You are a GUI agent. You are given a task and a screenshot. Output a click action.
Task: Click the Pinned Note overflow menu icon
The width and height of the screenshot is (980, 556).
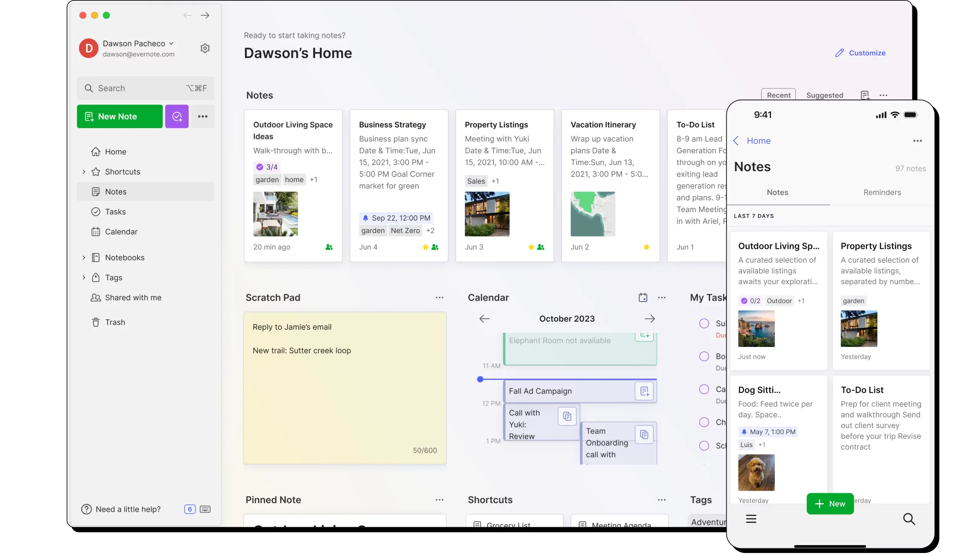click(x=439, y=499)
